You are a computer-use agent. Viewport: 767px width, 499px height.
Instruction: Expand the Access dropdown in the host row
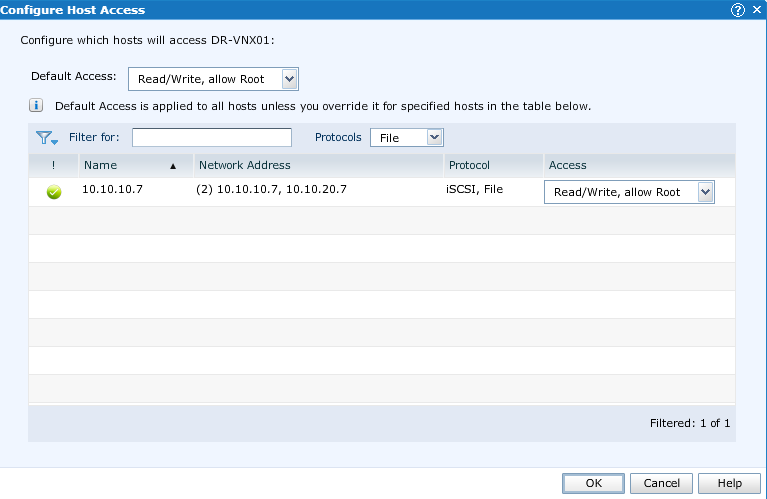tap(705, 192)
